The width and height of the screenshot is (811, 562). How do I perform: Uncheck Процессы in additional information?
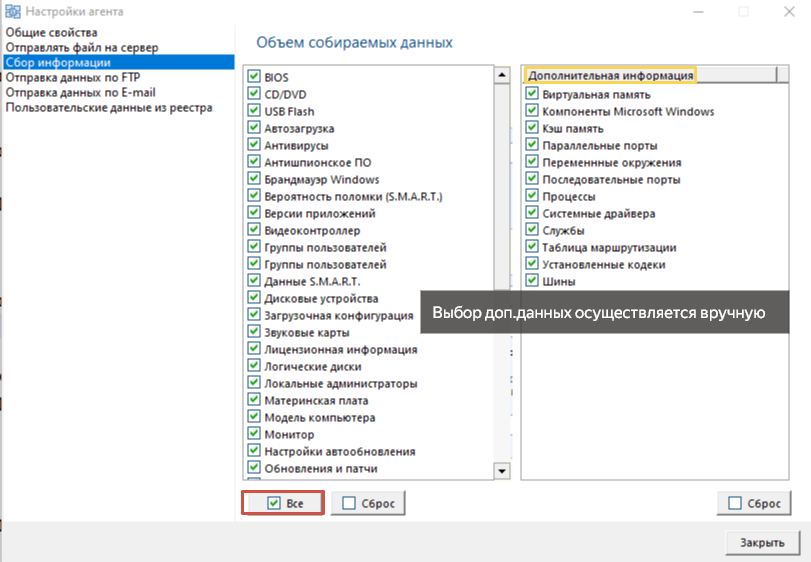tap(532, 196)
